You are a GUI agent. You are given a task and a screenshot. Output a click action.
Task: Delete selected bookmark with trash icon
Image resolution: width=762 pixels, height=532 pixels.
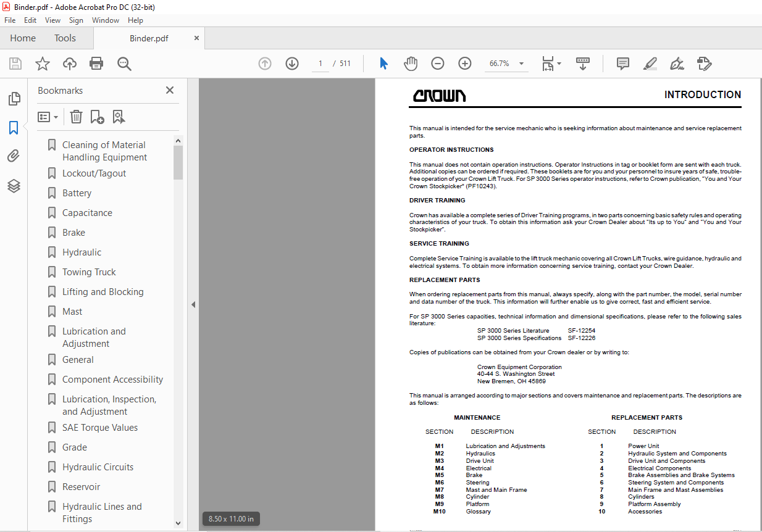(x=76, y=117)
